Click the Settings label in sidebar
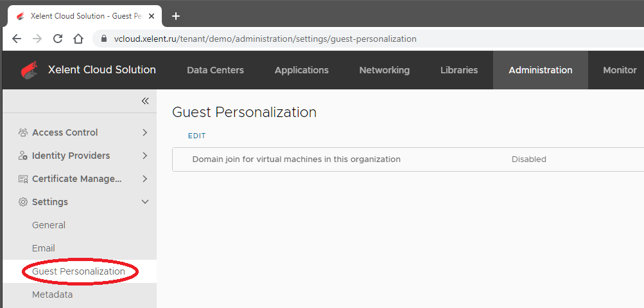This screenshot has width=644, height=308. (x=50, y=202)
